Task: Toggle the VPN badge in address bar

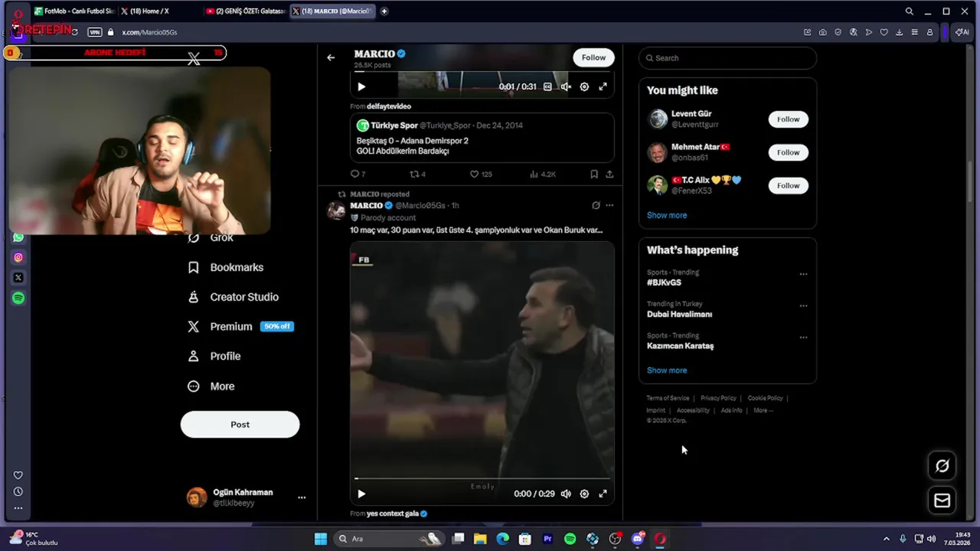Action: [x=95, y=32]
